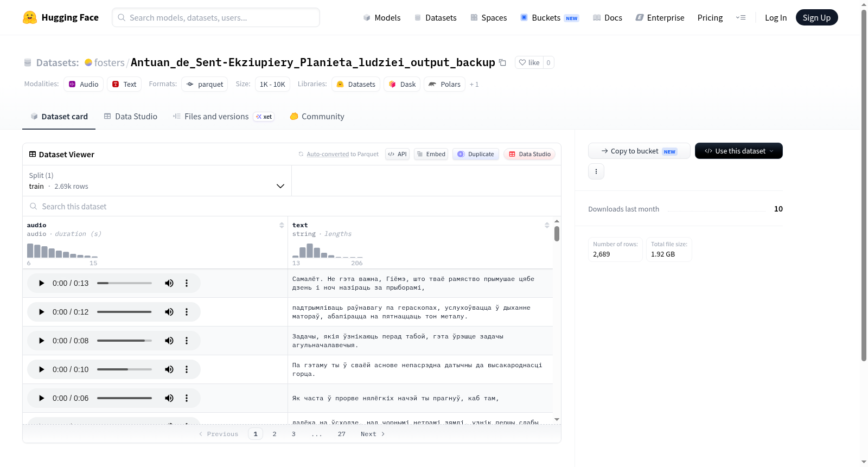Go to page 2 of results
868x467 pixels.
[x=275, y=434]
